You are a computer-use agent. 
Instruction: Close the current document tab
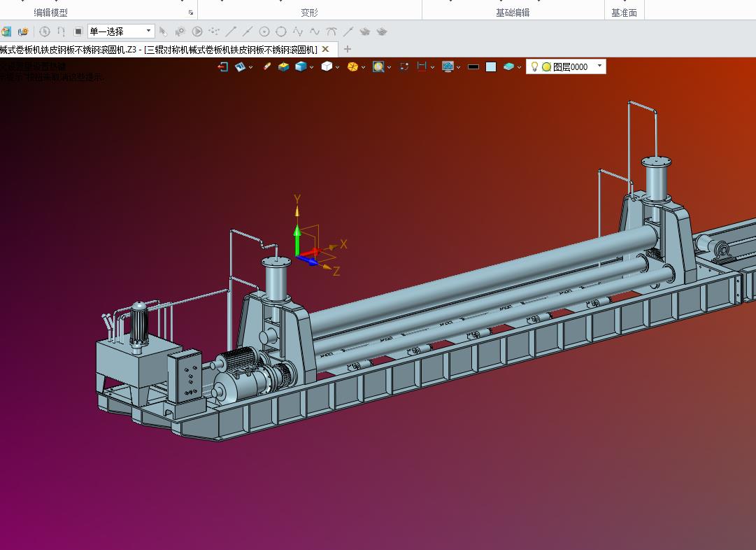click(x=325, y=49)
